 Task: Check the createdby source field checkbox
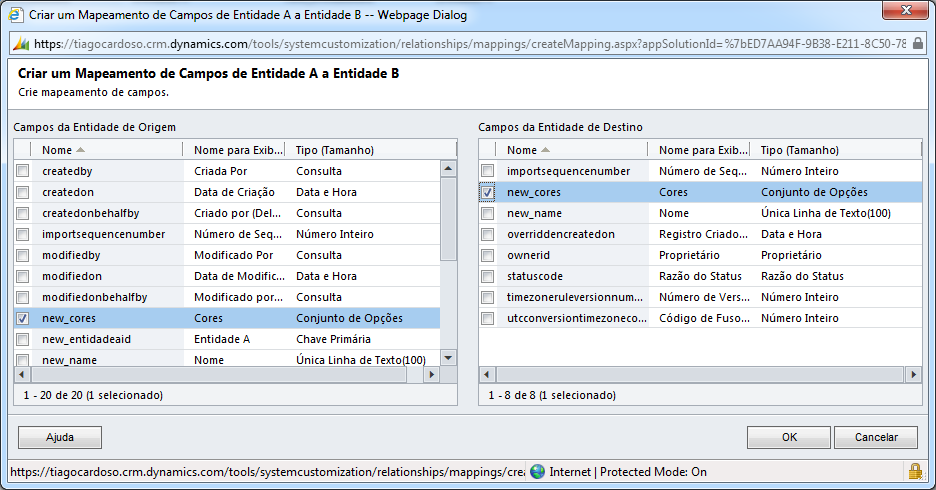click(23, 171)
